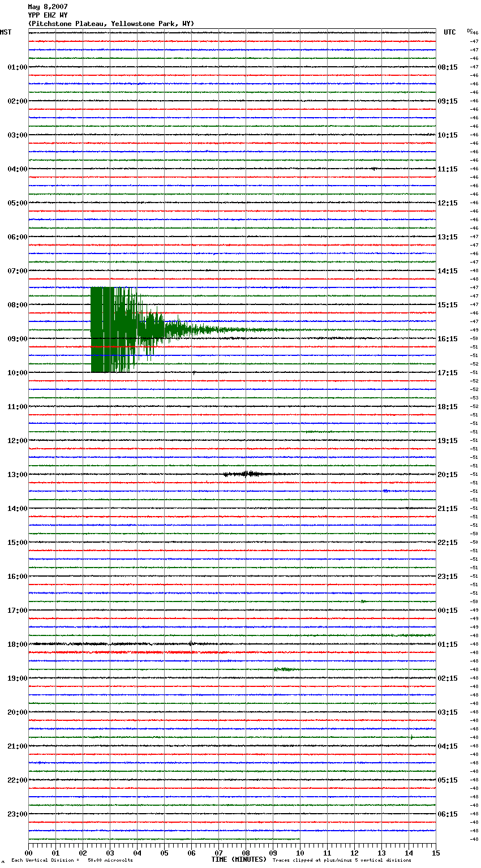Click the date text "May 8,2007"

pyautogui.click(x=48, y=7)
